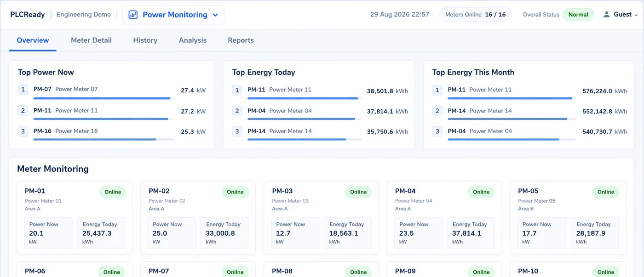The height and width of the screenshot is (277, 644).
Task: Click PM-11 progress bar in Top Energy This Month
Action: (512, 98)
